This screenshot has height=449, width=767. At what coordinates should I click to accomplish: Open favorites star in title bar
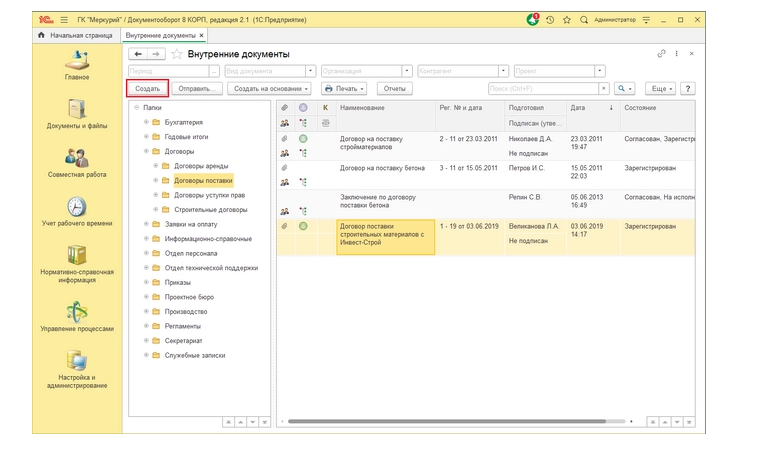567,20
